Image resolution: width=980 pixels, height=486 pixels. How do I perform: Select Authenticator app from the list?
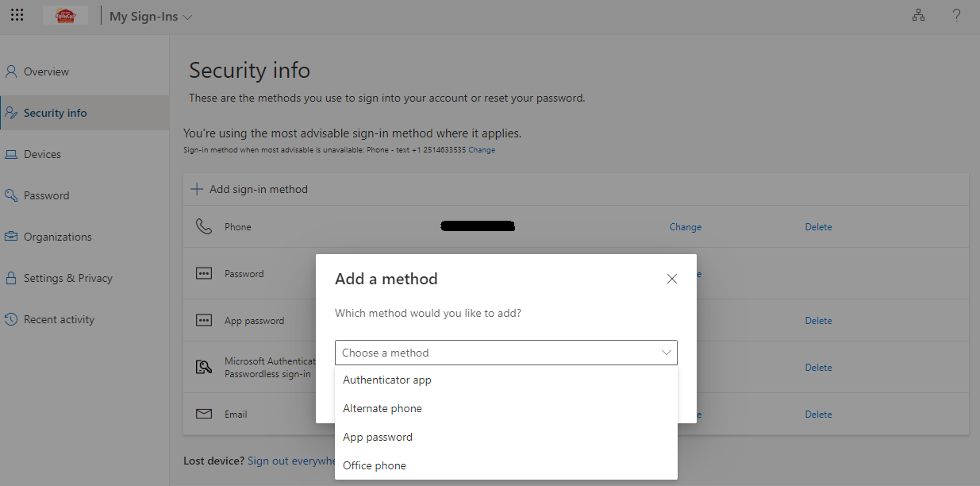(x=387, y=380)
